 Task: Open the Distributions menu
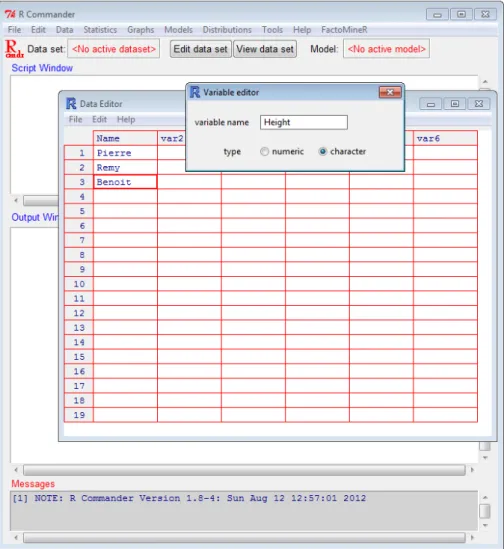tap(227, 30)
